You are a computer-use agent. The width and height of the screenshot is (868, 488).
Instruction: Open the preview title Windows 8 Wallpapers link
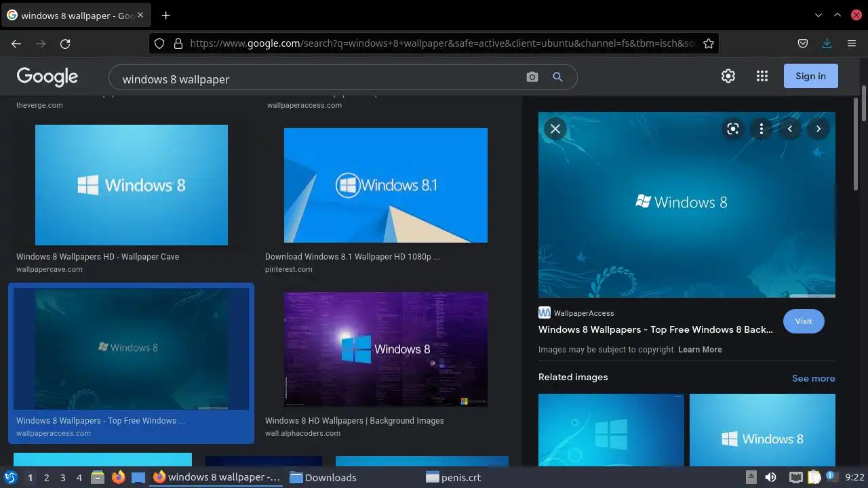656,329
